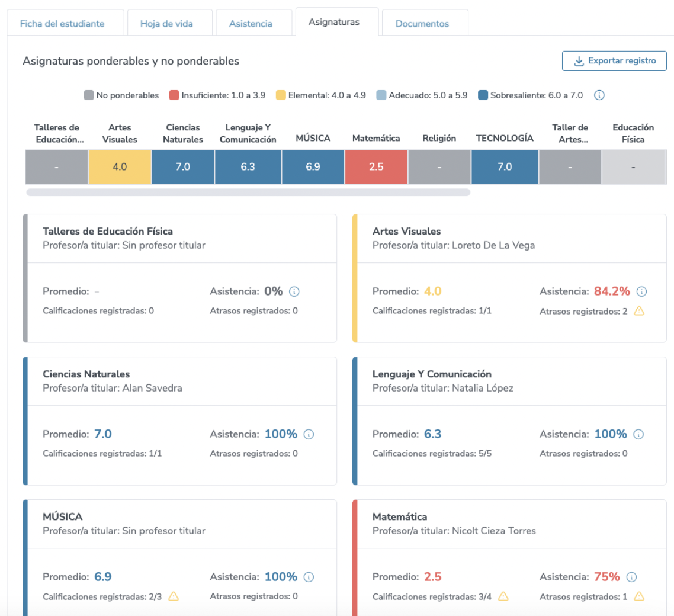
Task: Click the warning icon beside MÚSICA calificaciones 2/3
Action: pyautogui.click(x=173, y=596)
